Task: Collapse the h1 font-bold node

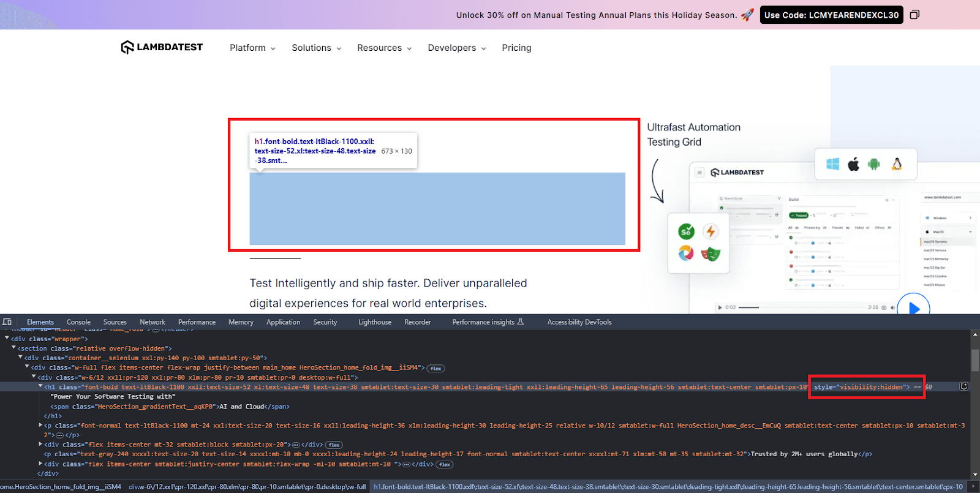Action: click(40, 386)
